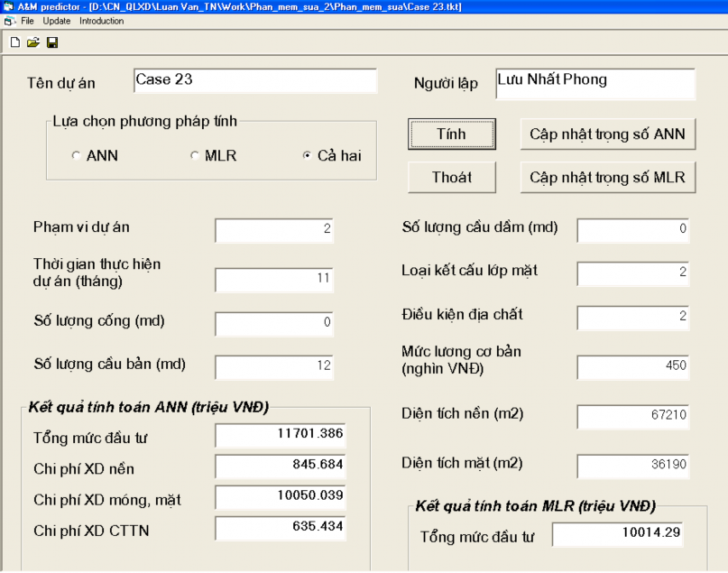The image size is (728, 573).
Task: Click Cập nhật trọng số MLR
Action: [x=607, y=177]
